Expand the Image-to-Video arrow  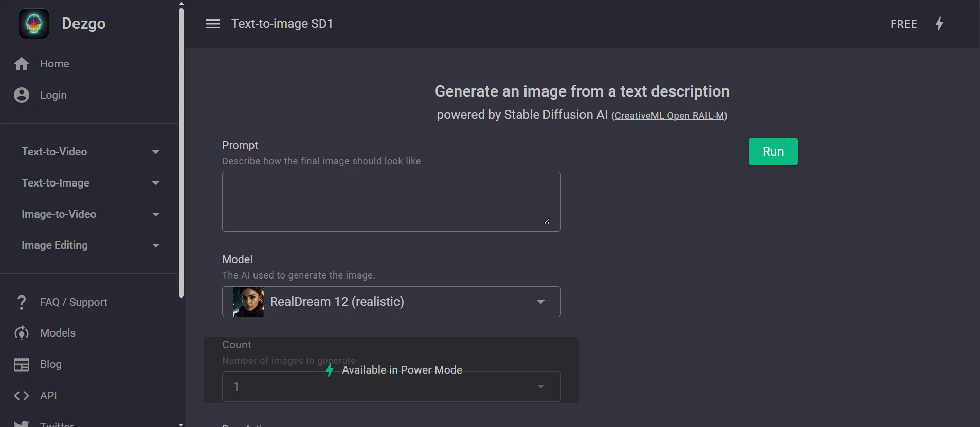point(156,214)
